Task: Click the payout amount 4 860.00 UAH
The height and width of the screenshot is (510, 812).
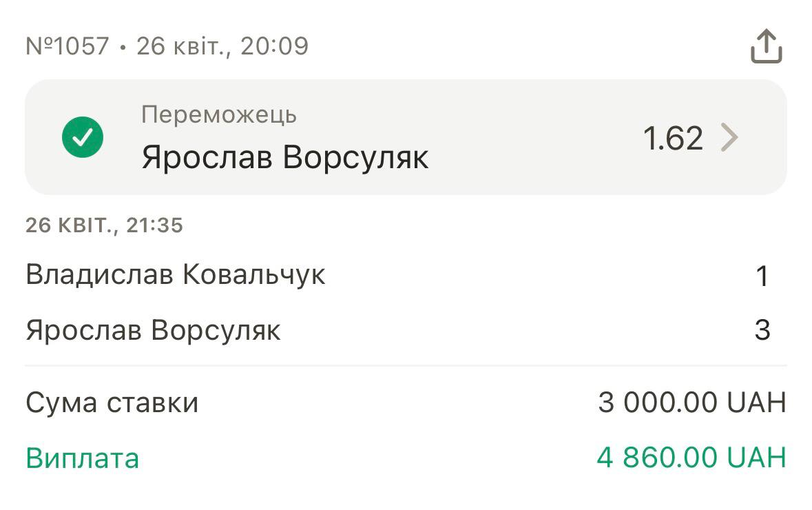Action: pyautogui.click(x=691, y=458)
